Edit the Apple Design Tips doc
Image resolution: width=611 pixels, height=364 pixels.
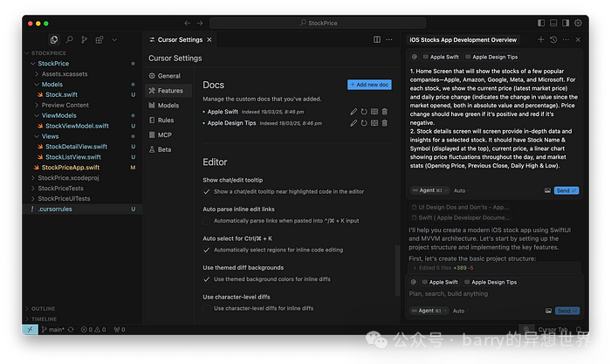(x=354, y=123)
